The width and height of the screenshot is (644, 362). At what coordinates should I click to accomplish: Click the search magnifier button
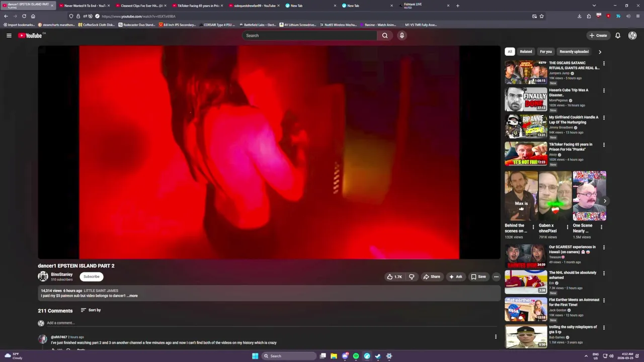click(385, 35)
